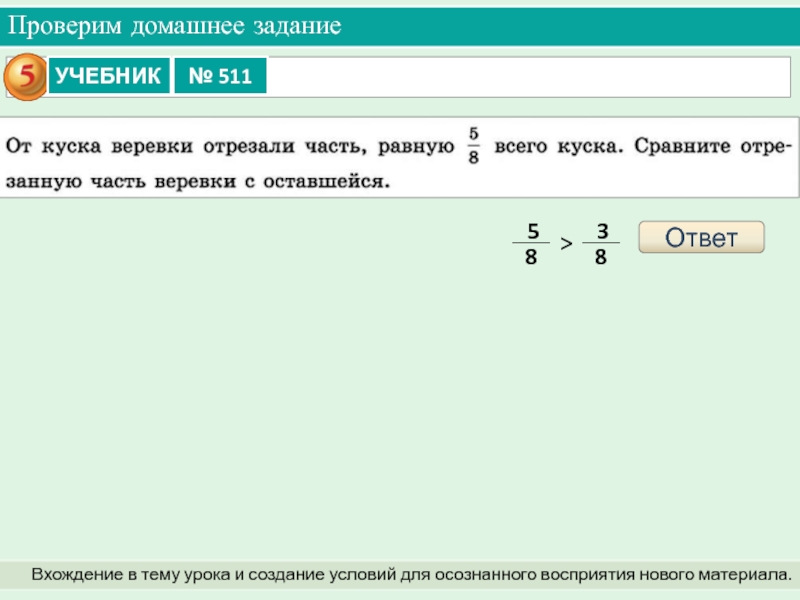Click the footer text starting with Вхождение
800x600 pixels.
point(410,575)
